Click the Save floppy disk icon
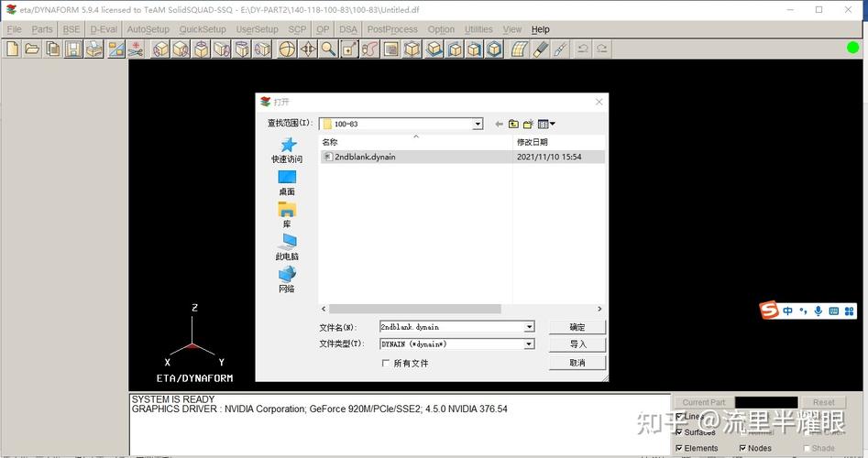Viewport: 868px width, 458px height. coord(73,49)
